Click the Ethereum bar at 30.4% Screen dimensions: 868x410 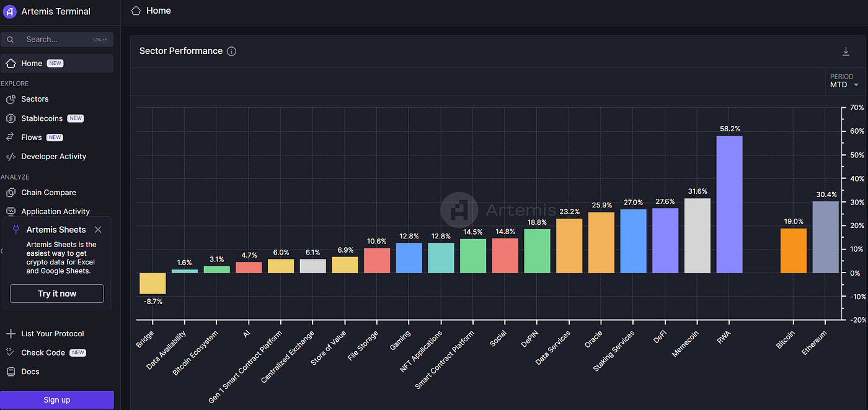click(826, 237)
